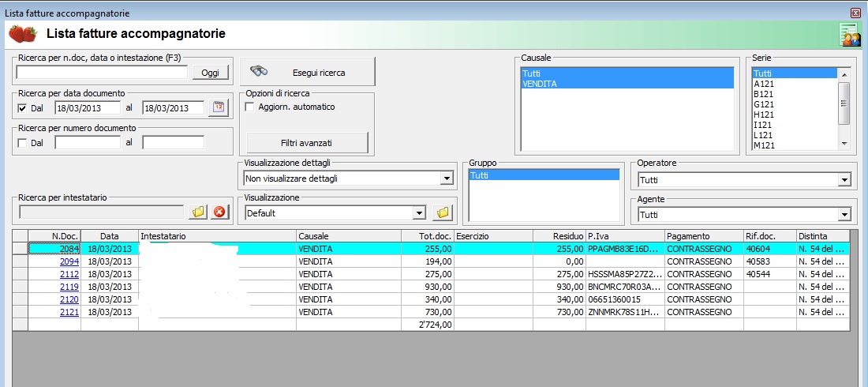
Task: Click the Esegui ricerca button
Action: coord(307,72)
